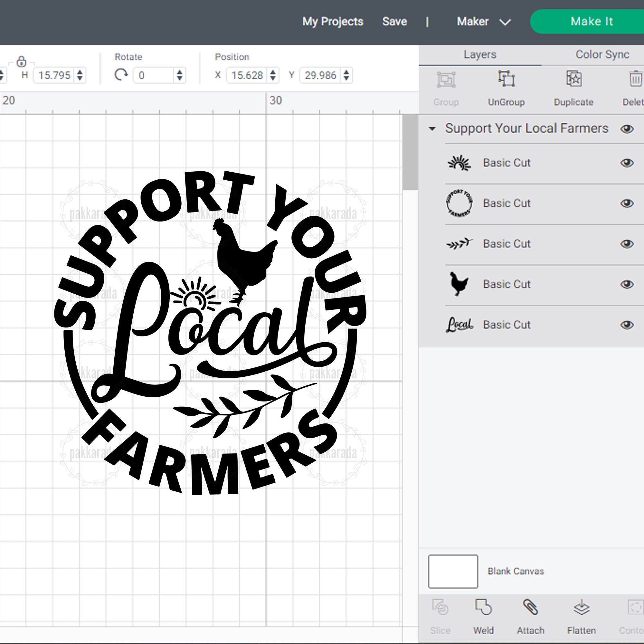Toggle the Local script layer's eye icon
Viewport: 644px width, 644px height.
pyautogui.click(x=626, y=325)
